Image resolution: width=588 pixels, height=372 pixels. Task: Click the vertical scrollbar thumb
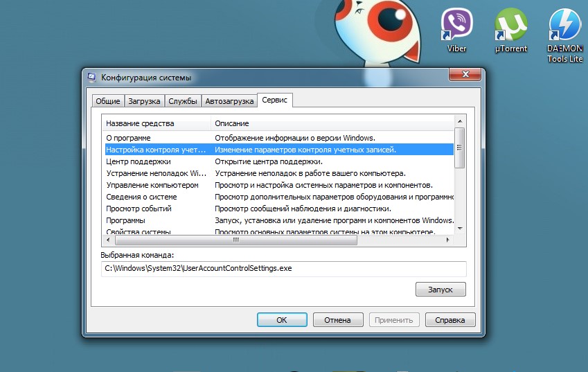pos(460,148)
